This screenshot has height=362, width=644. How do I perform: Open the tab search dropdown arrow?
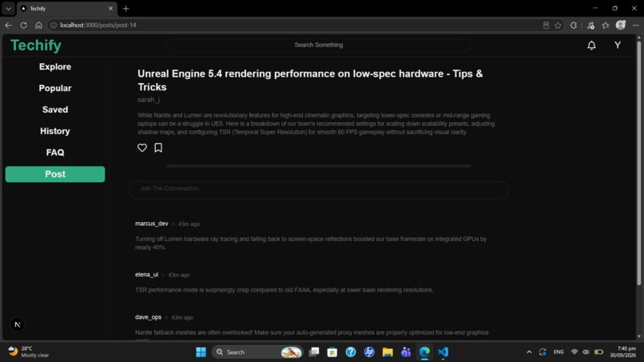click(x=8, y=8)
